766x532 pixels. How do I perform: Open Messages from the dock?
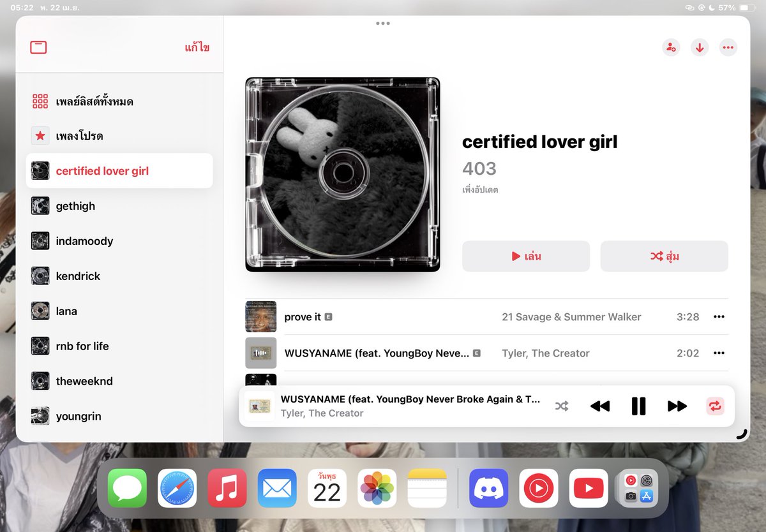127,489
